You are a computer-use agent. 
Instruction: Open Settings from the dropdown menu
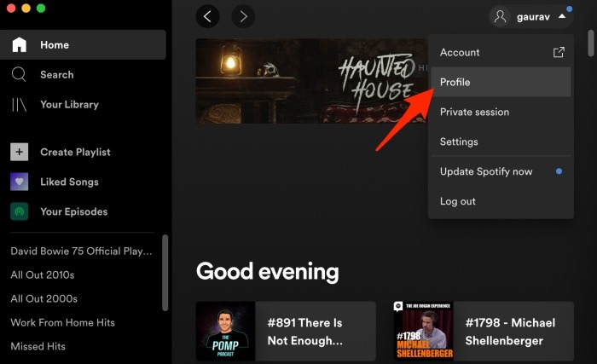click(x=501, y=142)
